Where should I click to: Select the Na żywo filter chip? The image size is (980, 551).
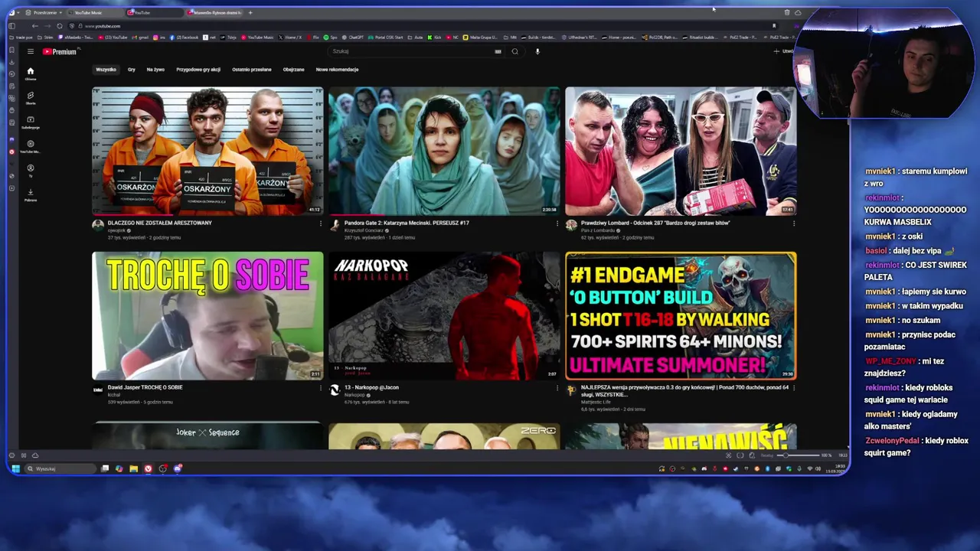click(155, 70)
